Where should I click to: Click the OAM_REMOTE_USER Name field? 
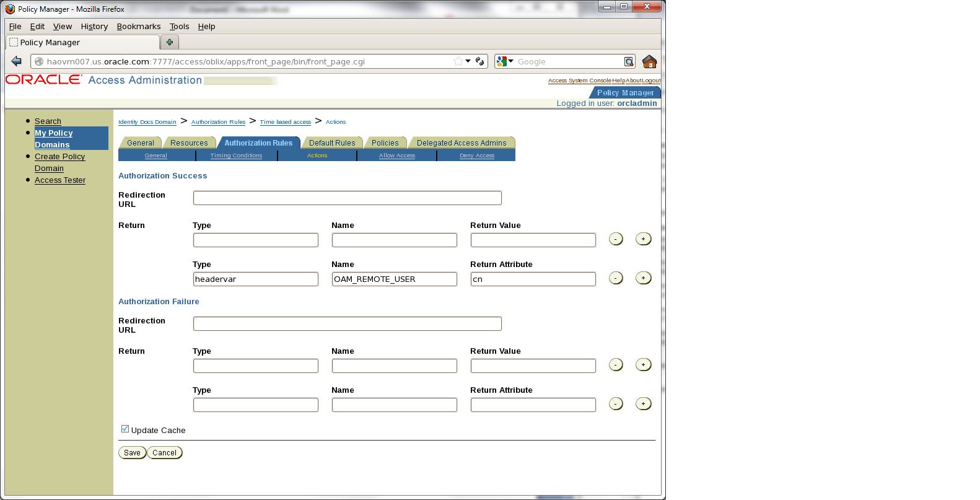pos(395,279)
